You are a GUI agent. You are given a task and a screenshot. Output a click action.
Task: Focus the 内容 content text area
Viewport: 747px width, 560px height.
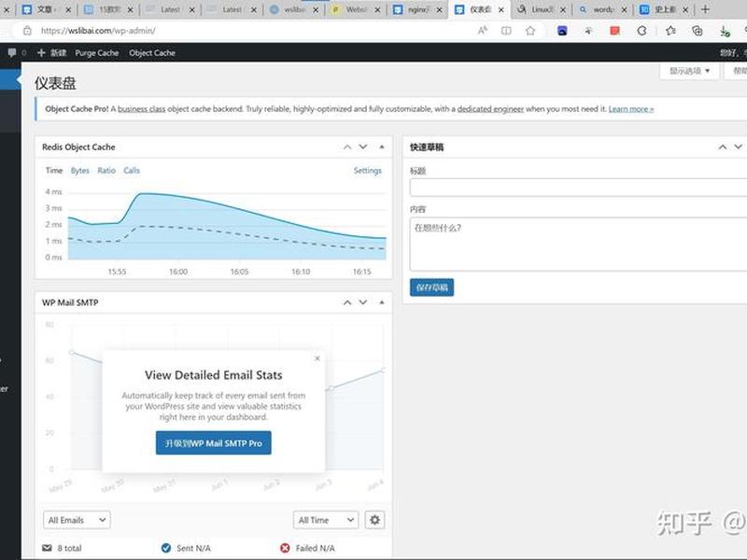coord(578,245)
